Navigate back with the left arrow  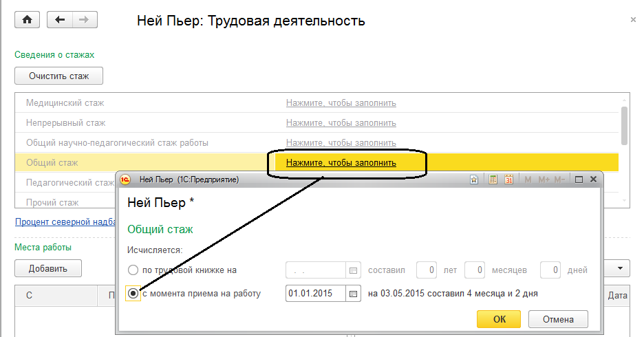(60, 20)
